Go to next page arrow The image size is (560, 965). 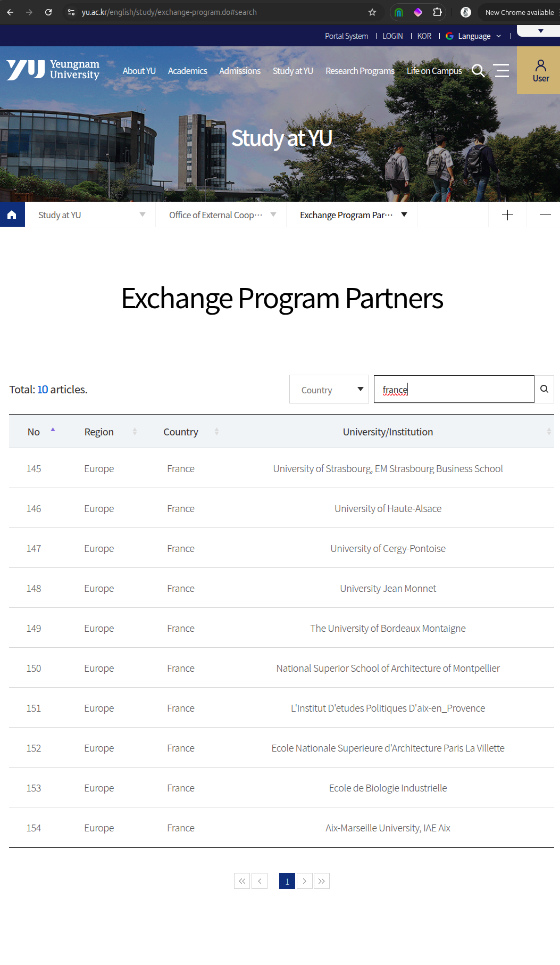[305, 881]
